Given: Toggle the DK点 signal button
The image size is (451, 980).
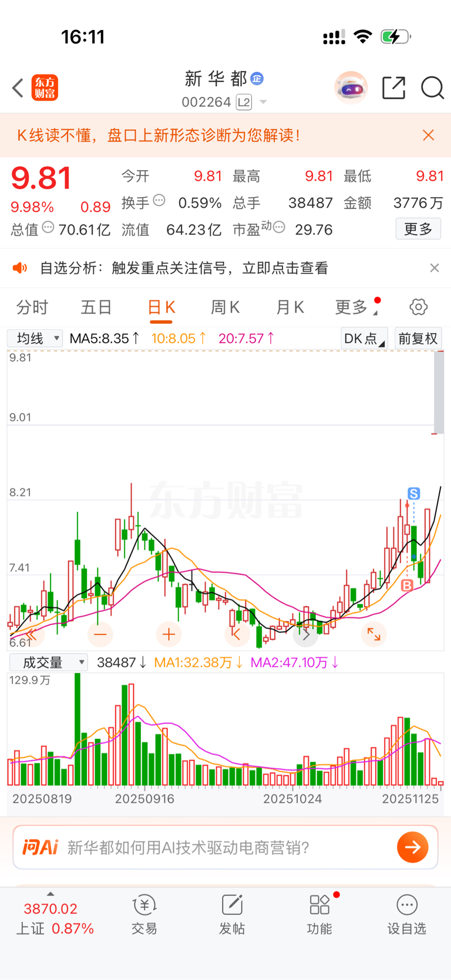Looking at the screenshot, I should click(364, 339).
